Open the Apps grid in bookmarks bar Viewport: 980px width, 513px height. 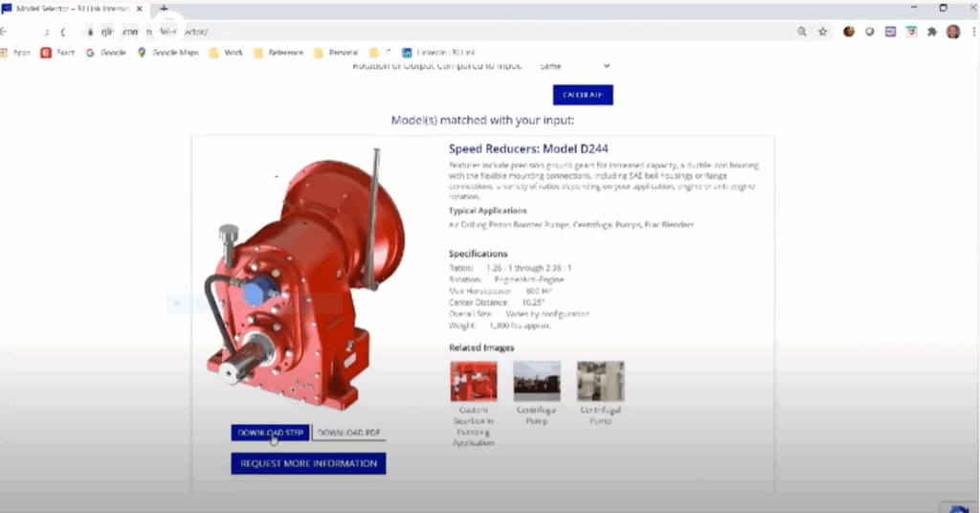(x=16, y=53)
